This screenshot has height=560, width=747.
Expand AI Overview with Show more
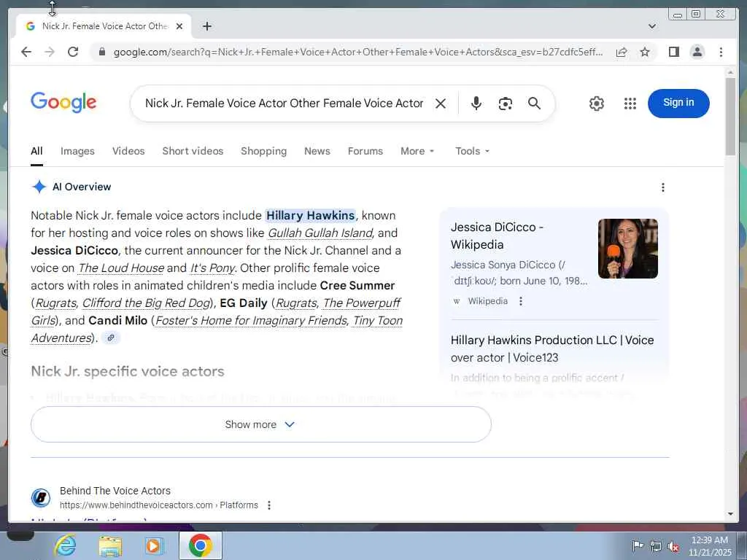click(260, 424)
